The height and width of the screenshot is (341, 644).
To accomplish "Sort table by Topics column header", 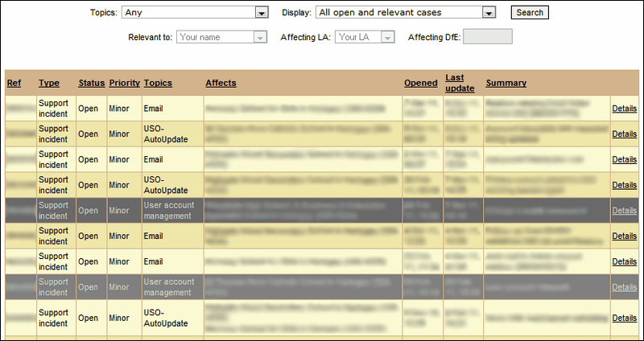I will [x=158, y=83].
